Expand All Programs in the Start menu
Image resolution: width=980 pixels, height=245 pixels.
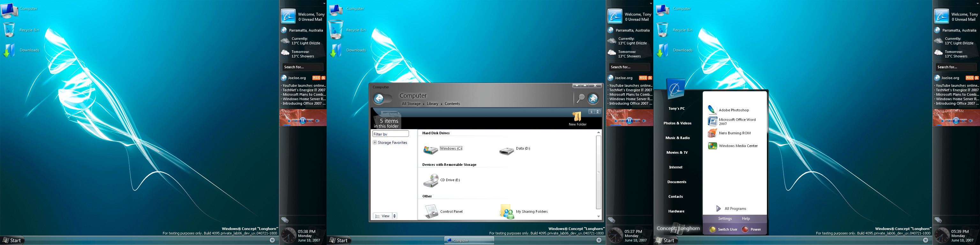731,209
